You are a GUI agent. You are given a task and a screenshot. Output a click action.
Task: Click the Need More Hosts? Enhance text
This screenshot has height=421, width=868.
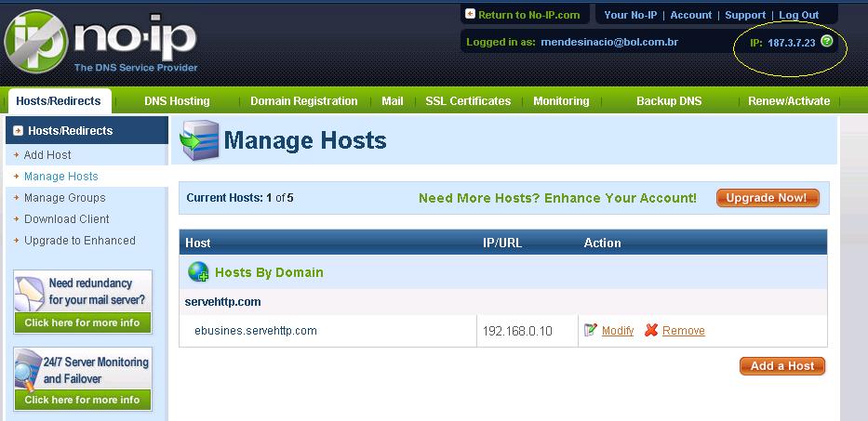(x=557, y=198)
